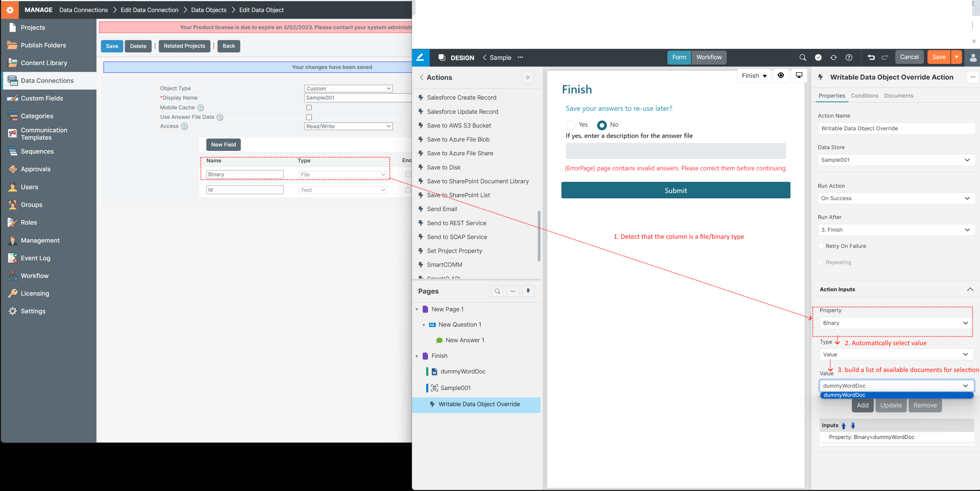Check Retry On Failure
Viewport: 980px width, 491px height.
(821, 246)
